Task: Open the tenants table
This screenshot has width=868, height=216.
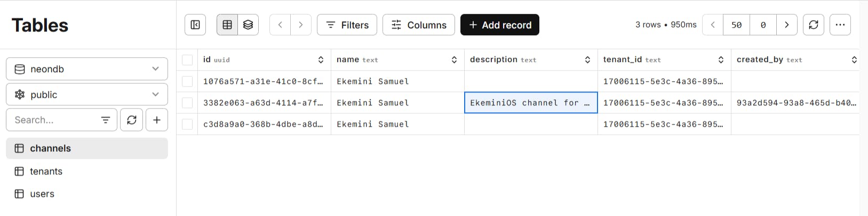Action: pyautogui.click(x=46, y=171)
